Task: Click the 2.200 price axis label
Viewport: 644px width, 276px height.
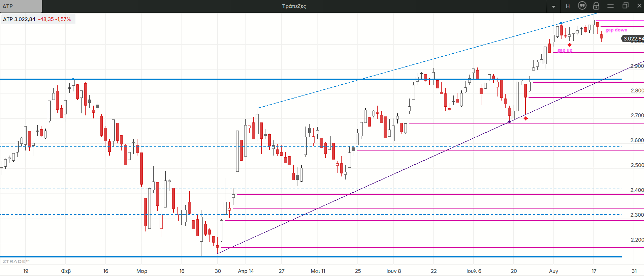Action: (637, 240)
